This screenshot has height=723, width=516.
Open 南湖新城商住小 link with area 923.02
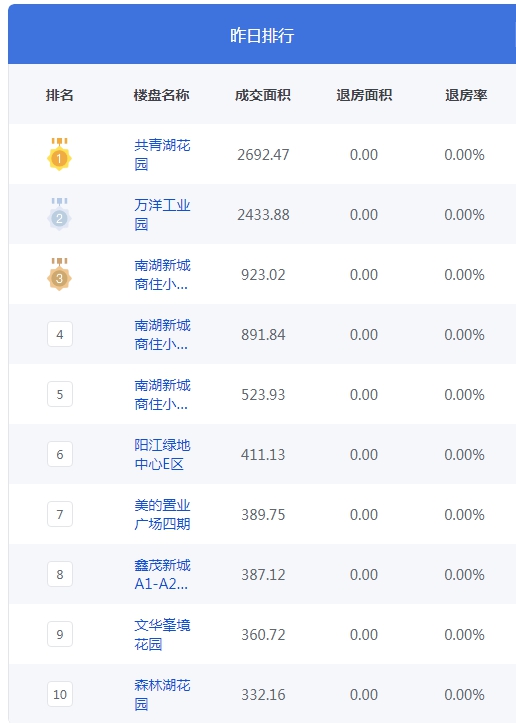tap(162, 274)
